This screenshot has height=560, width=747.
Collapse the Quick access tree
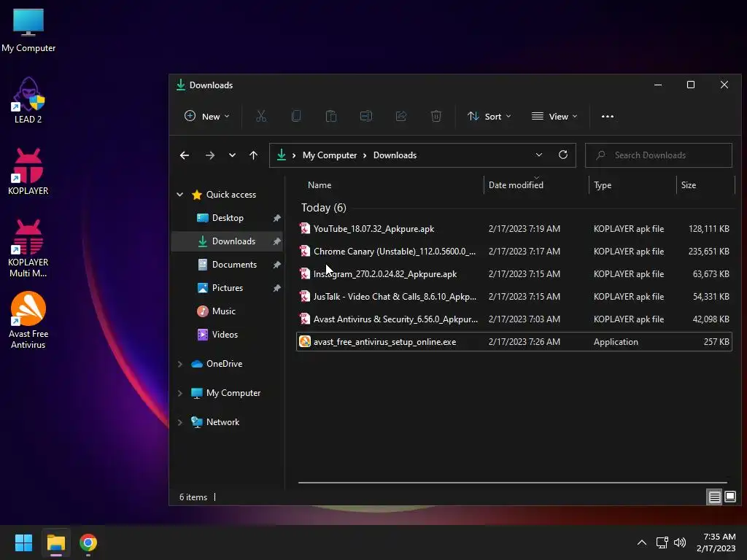180,195
